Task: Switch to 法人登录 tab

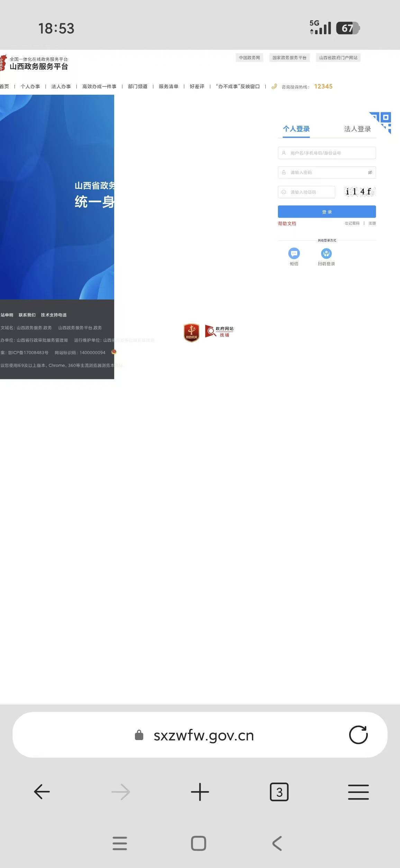Action: click(357, 129)
